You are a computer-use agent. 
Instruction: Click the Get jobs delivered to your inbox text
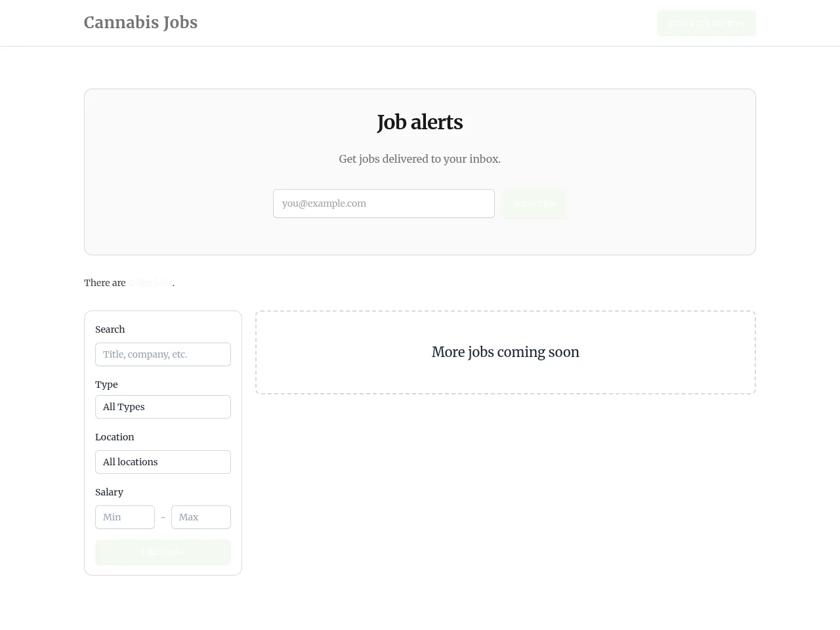420,159
